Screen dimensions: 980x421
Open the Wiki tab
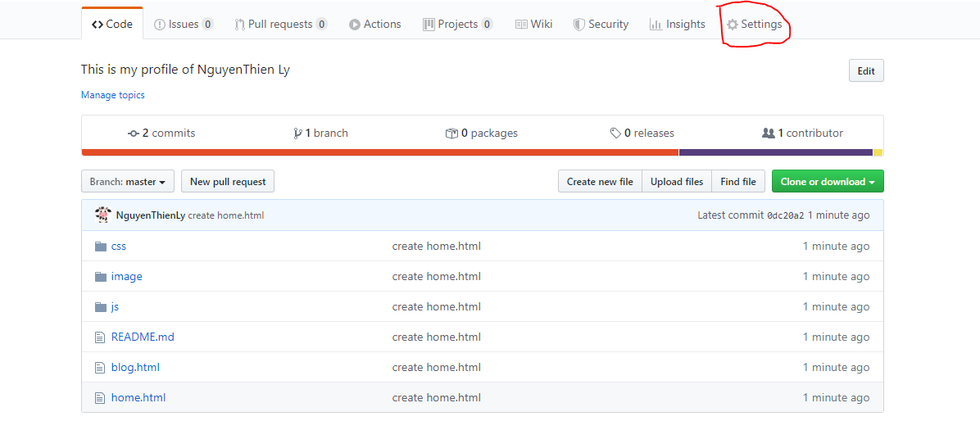pyautogui.click(x=533, y=25)
